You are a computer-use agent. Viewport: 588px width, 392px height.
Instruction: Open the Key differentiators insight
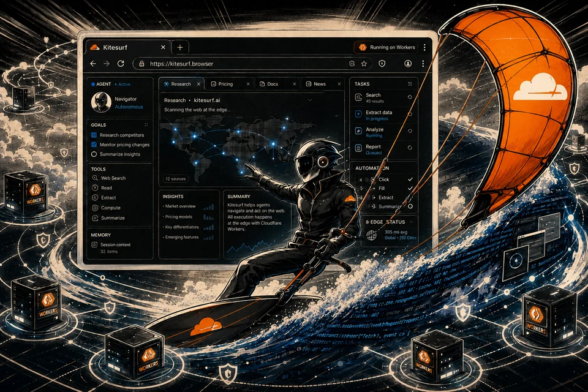(x=182, y=227)
